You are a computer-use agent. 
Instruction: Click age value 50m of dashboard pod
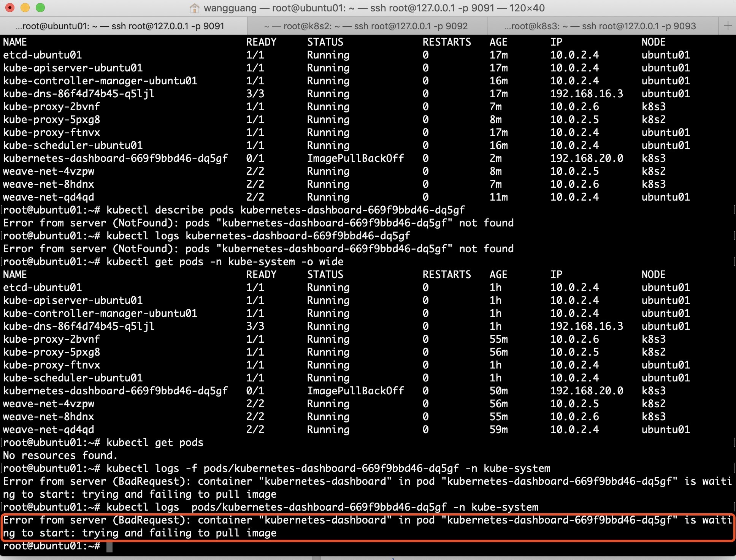click(x=498, y=391)
